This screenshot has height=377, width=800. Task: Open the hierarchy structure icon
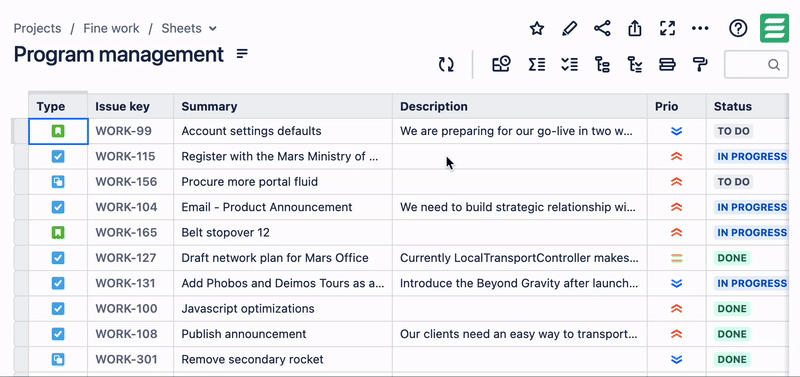pyautogui.click(x=603, y=64)
